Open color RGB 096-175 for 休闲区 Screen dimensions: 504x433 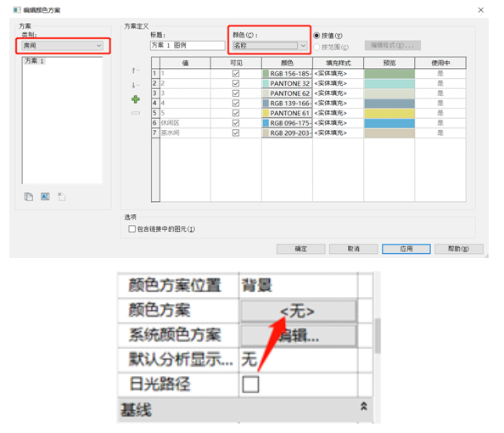287,123
